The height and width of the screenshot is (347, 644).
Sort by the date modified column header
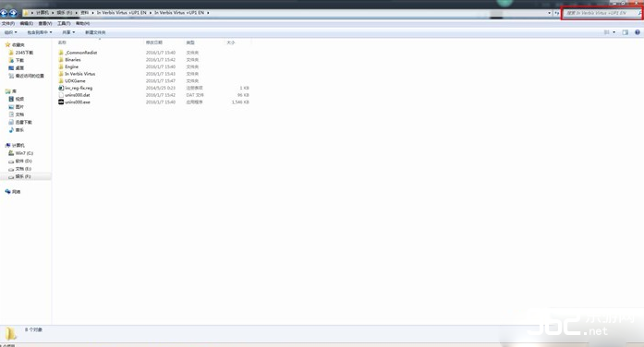154,42
